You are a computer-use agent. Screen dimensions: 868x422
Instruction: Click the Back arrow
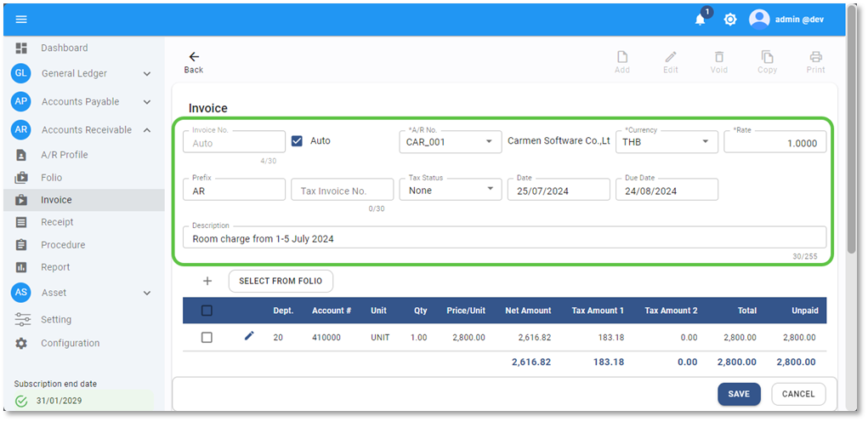pyautogui.click(x=194, y=57)
